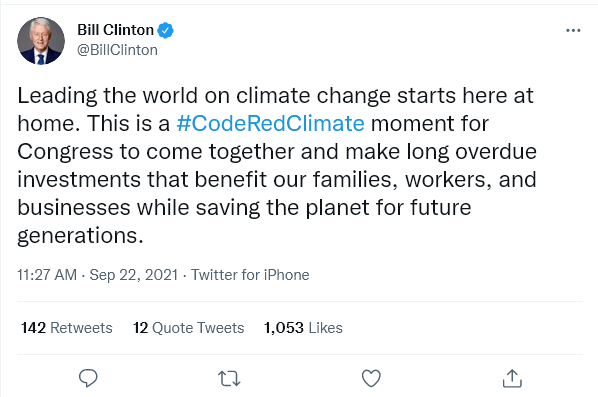
Task: Open the #CodeRedClimate hashtag
Action: pos(270,124)
